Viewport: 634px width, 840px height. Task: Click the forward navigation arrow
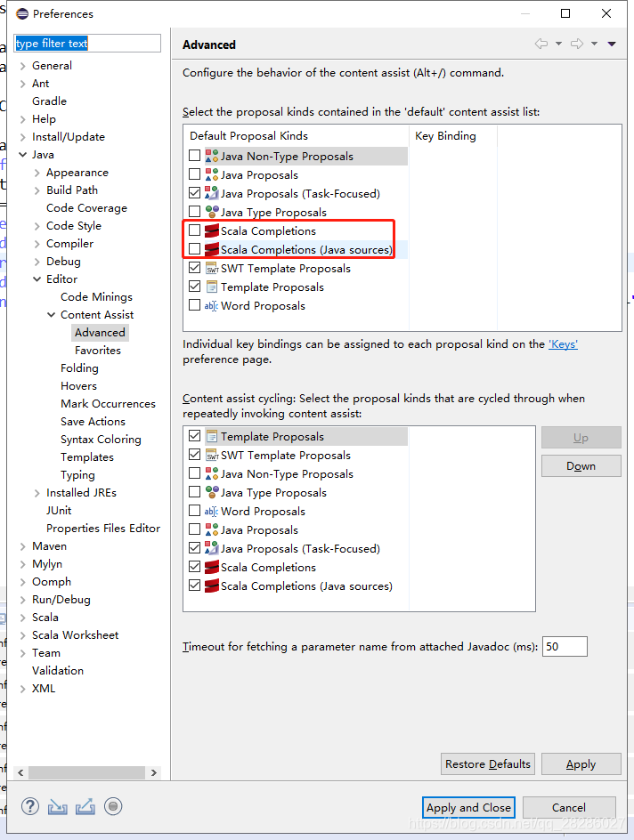575,42
